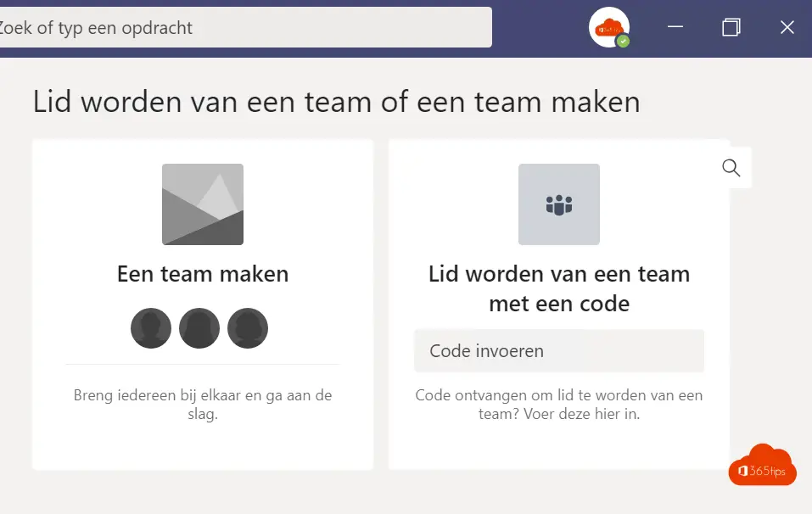This screenshot has height=514, width=812.
Task: Click the 'Zoek of typ een opdracht' search box
Action: (244, 27)
